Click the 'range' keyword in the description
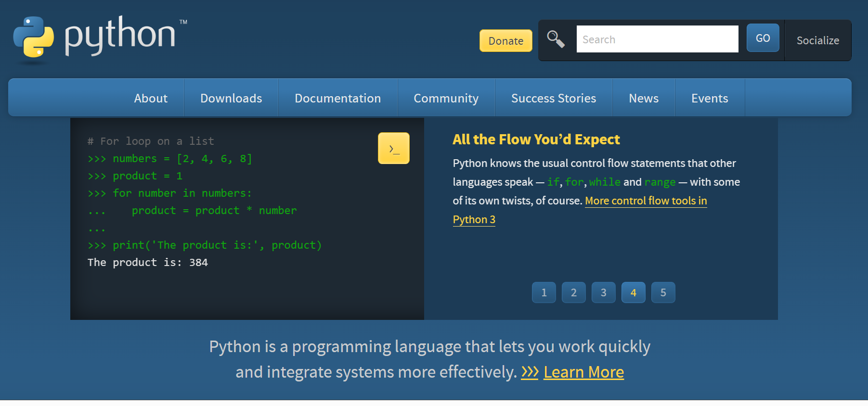868x406 pixels. tap(660, 182)
